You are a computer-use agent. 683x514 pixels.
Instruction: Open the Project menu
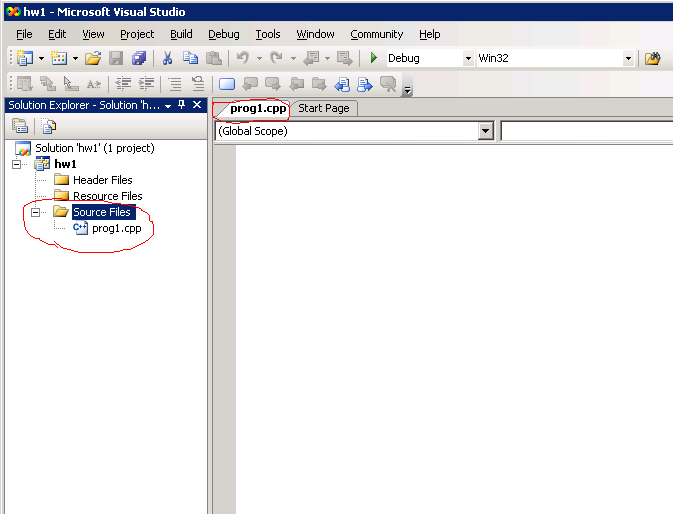[x=137, y=34]
